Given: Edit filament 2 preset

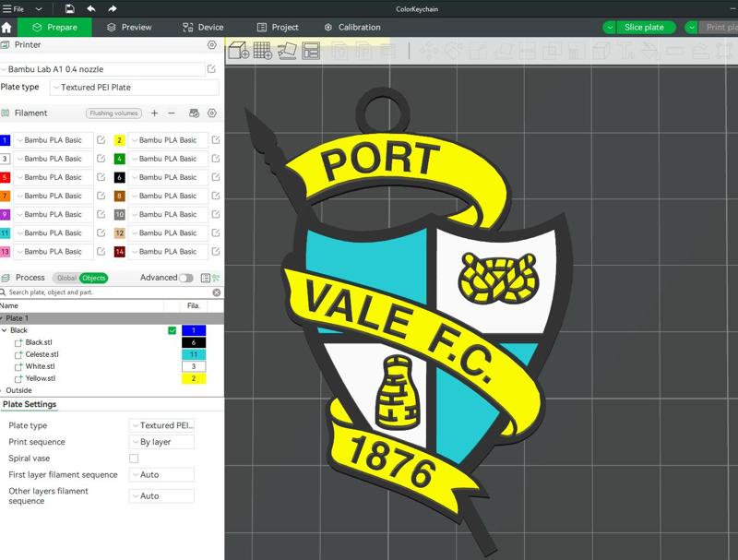Looking at the screenshot, I should [x=216, y=139].
